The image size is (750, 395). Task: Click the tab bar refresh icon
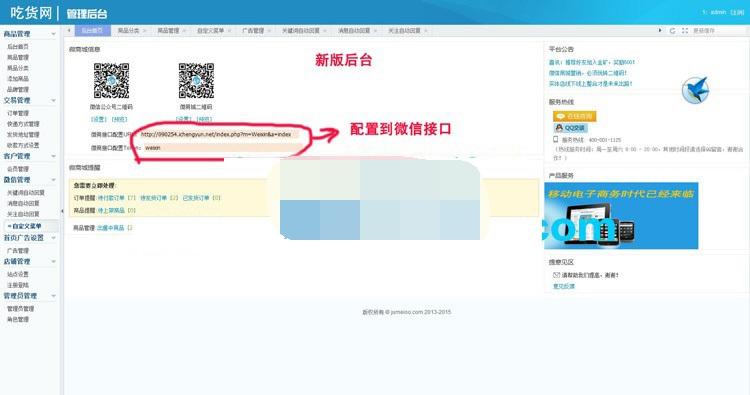coord(673,31)
